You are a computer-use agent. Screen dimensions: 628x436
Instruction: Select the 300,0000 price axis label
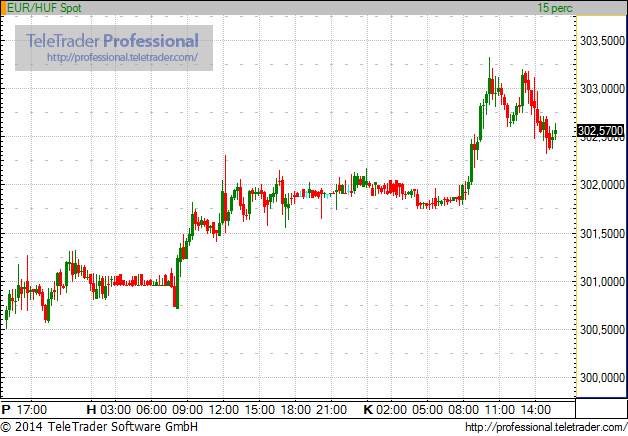point(602,378)
